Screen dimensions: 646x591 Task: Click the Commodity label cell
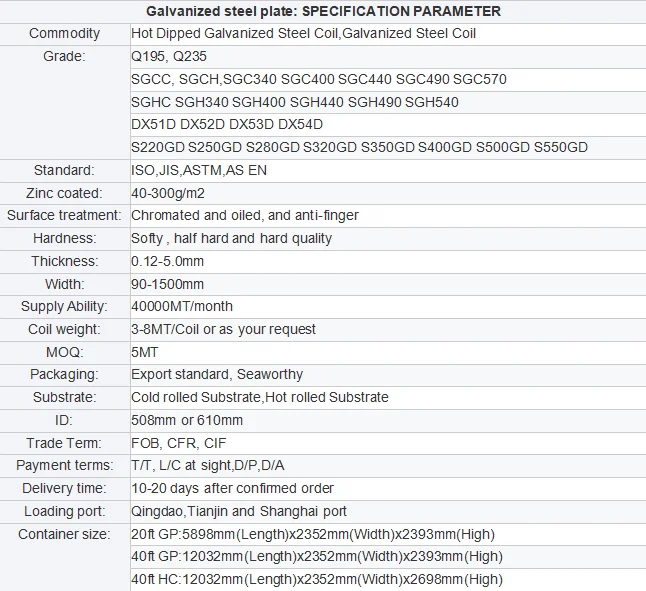click(65, 34)
